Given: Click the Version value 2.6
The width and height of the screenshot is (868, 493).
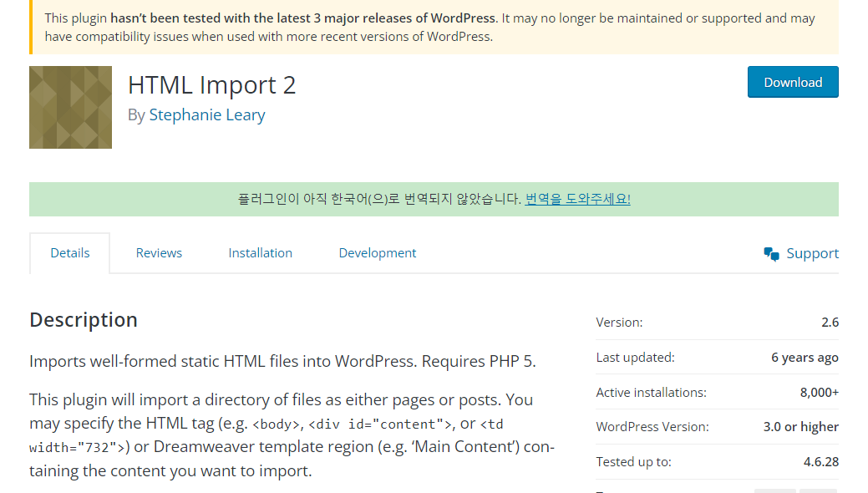Looking at the screenshot, I should tap(830, 323).
